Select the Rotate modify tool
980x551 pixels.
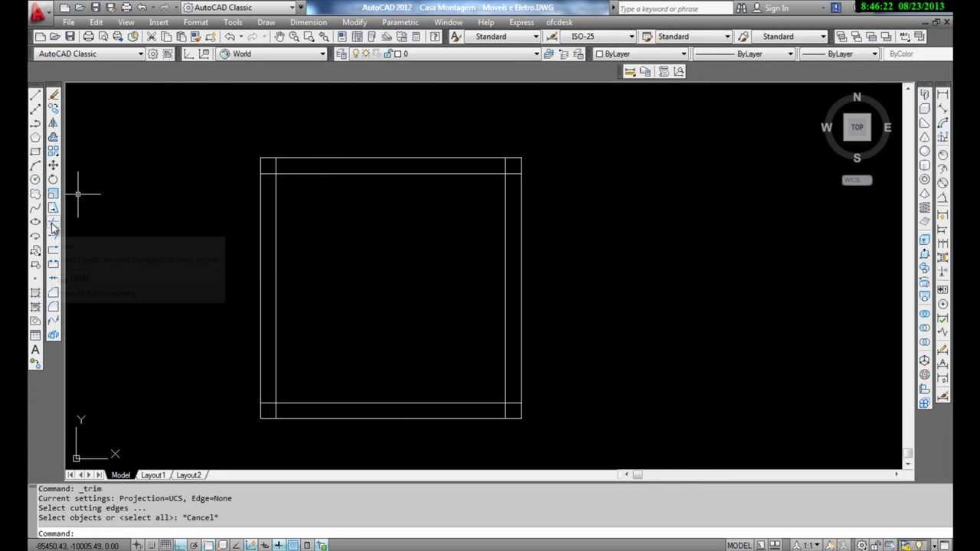tap(53, 180)
